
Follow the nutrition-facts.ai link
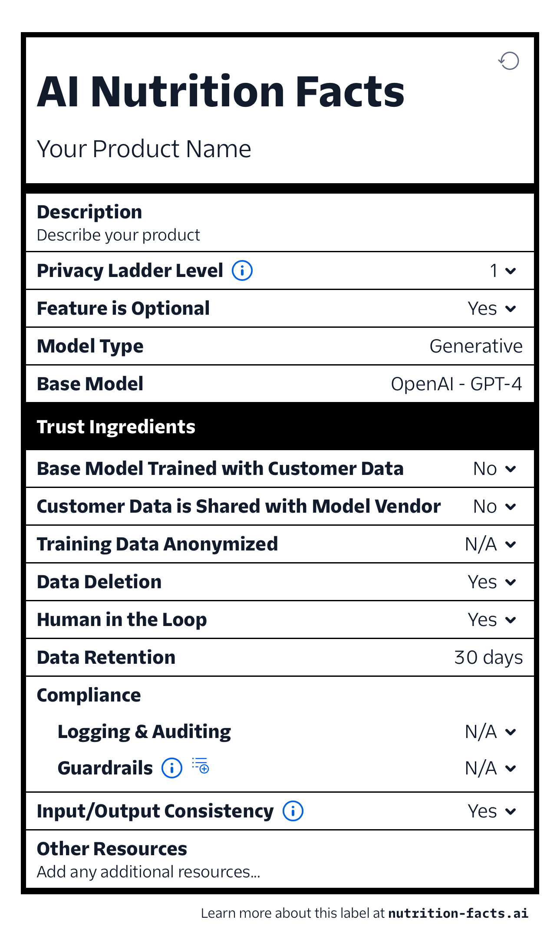click(x=458, y=913)
